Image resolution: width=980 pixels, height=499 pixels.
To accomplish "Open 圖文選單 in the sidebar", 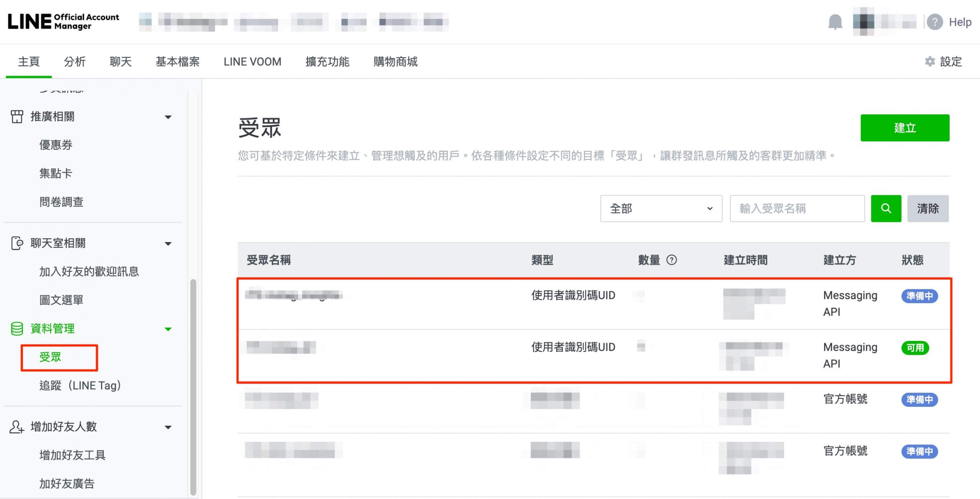I will (61, 300).
